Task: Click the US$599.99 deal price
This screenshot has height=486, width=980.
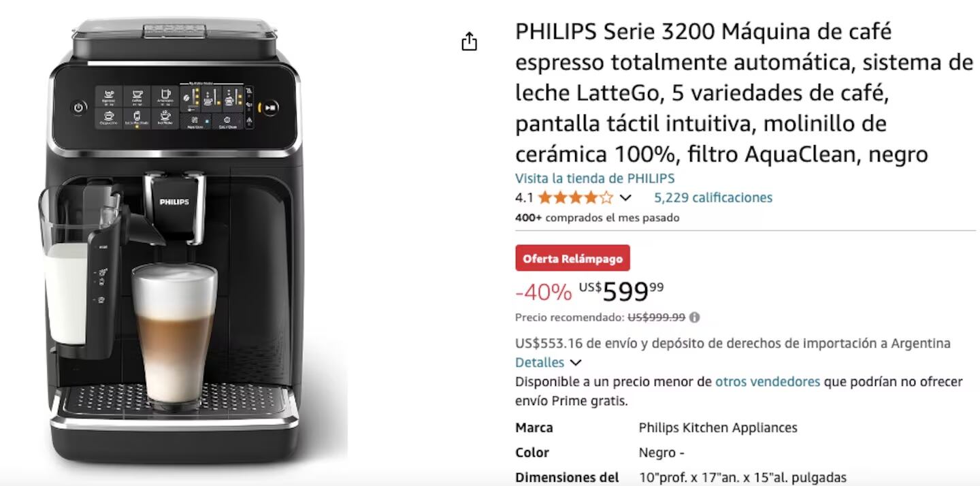Action: pyautogui.click(x=621, y=291)
